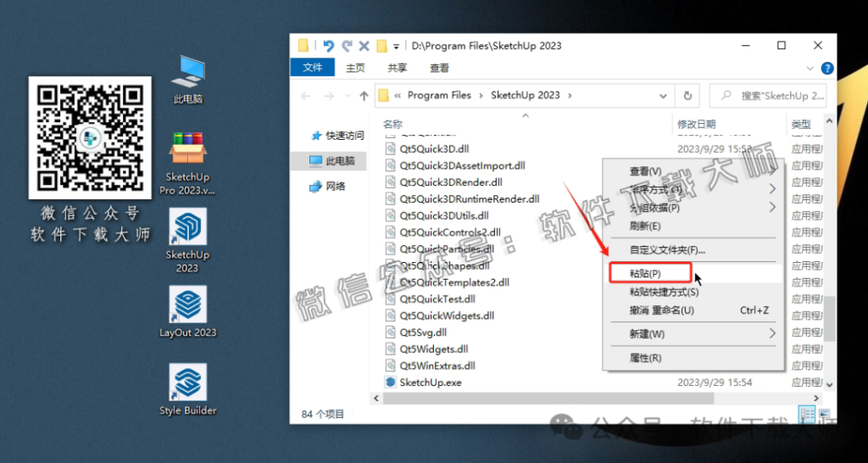The width and height of the screenshot is (868, 463).
Task: Click the vertical scrollbar down arrow
Action: [829, 384]
